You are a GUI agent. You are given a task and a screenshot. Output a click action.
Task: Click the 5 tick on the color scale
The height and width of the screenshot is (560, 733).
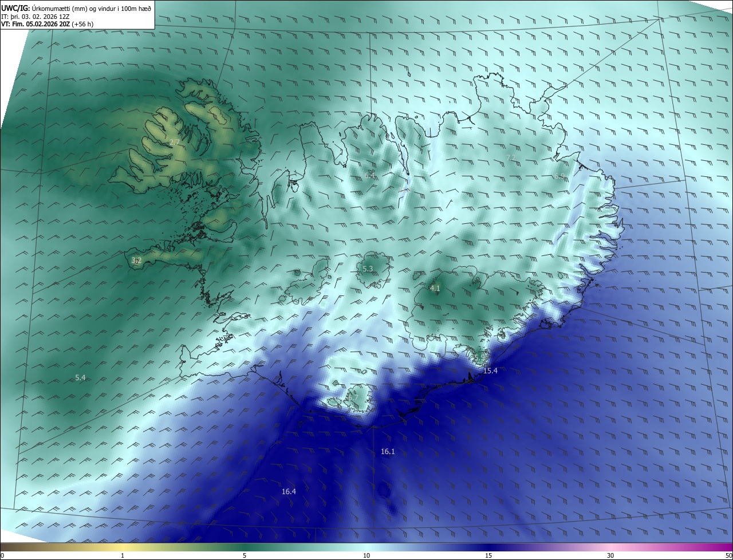pos(245,555)
